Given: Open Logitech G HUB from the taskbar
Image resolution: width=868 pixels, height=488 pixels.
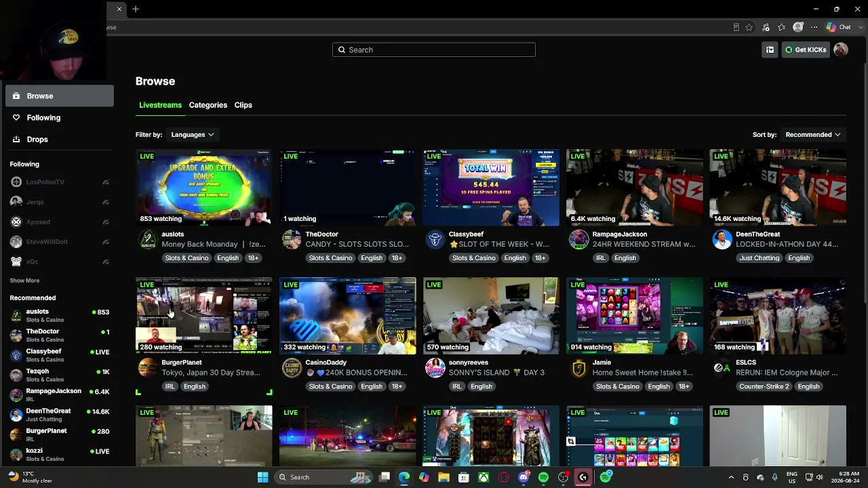Looking at the screenshot, I should [x=583, y=477].
